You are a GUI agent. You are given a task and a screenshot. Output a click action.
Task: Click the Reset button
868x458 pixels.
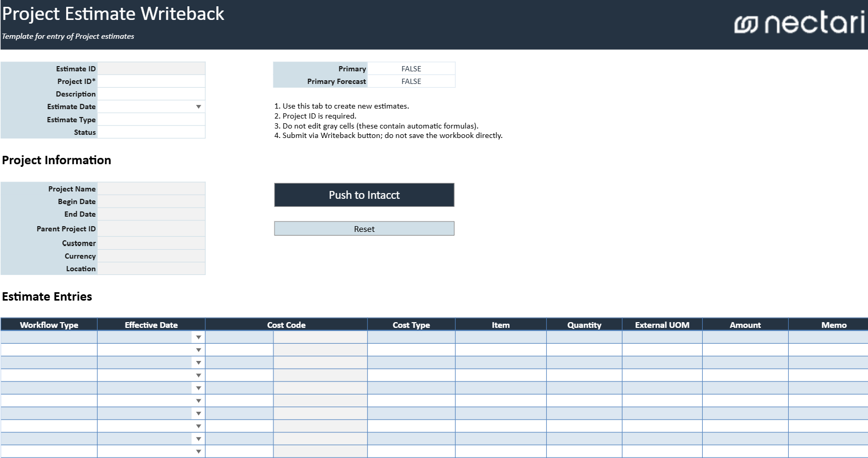[364, 229]
